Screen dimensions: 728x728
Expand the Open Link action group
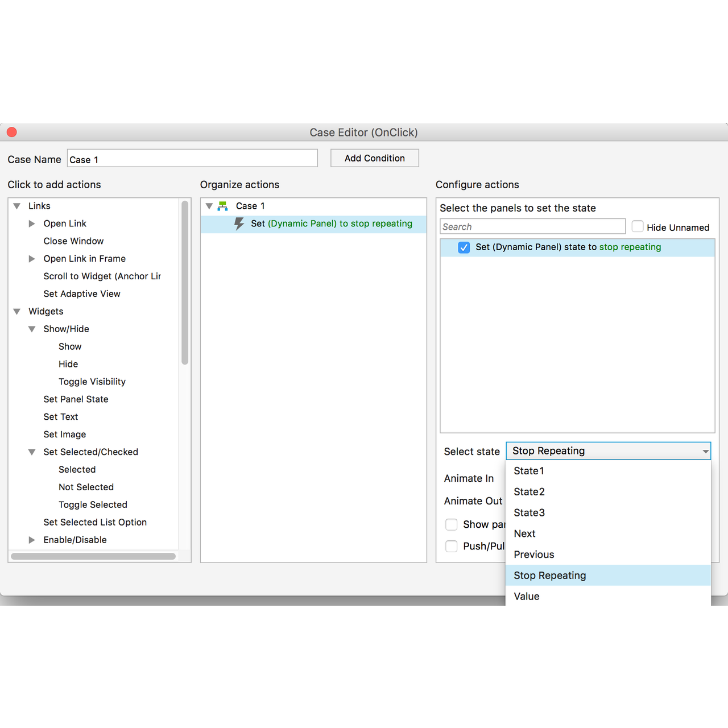coord(32,224)
